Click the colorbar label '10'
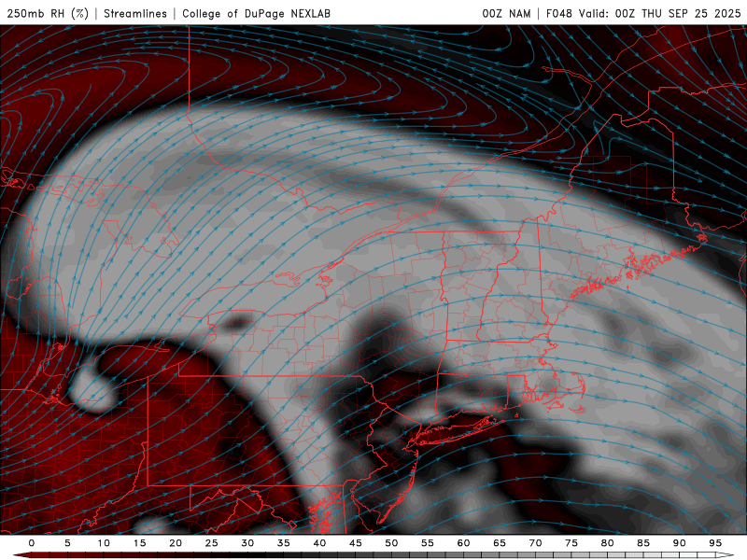The image size is (747, 560). pyautogui.click(x=104, y=543)
